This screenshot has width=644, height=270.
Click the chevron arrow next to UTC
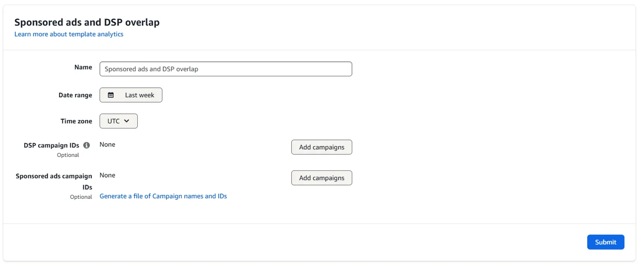tap(127, 121)
